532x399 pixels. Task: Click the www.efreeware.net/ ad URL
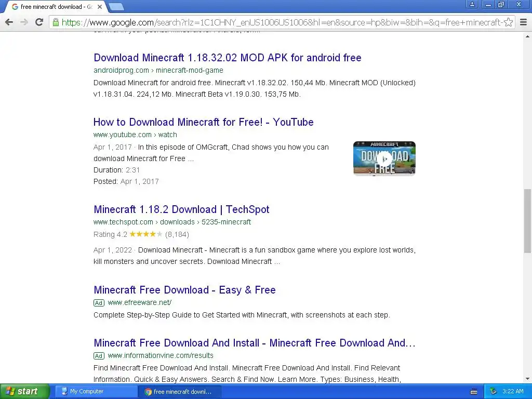[x=139, y=302]
